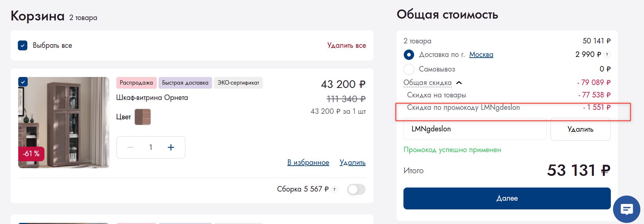Select the Самовывоз pickup radio option
644x224 pixels.
click(x=409, y=69)
